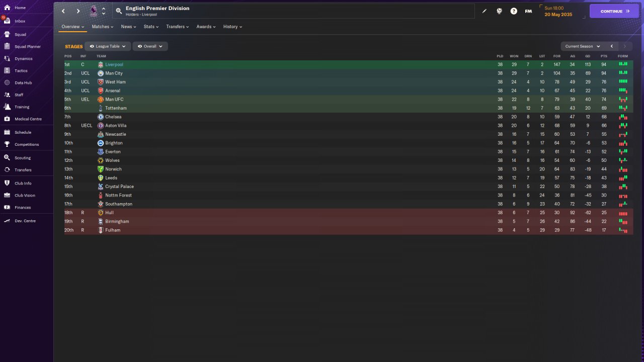
Task: Open the Brighton team link
Action: click(x=114, y=143)
